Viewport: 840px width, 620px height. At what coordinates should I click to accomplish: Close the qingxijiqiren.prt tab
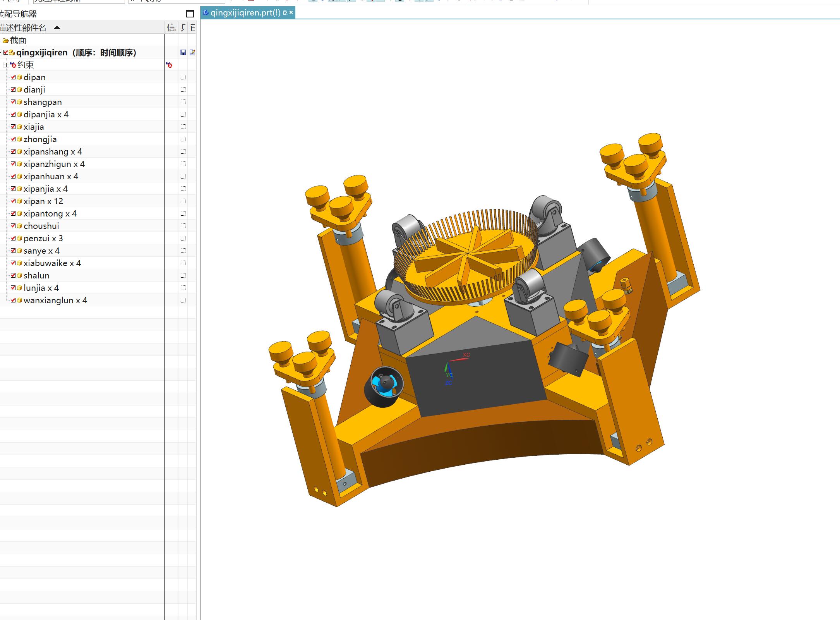[291, 13]
